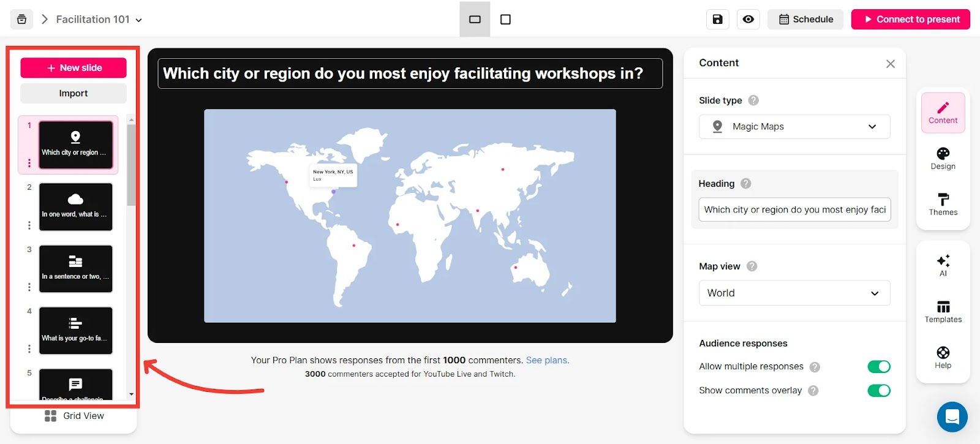Open the AI assistant panel
The width and height of the screenshot is (980, 444).
[943, 265]
